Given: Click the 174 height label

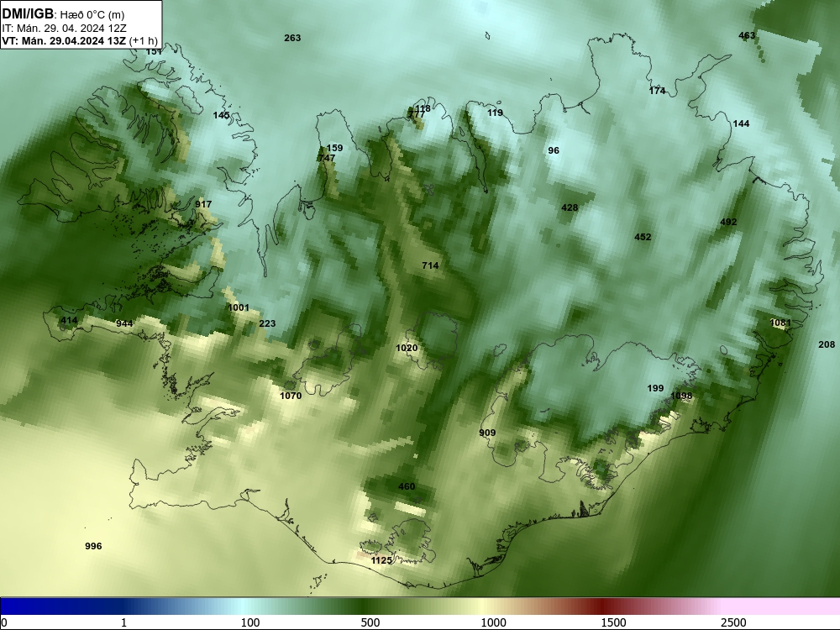Looking at the screenshot, I should [658, 91].
